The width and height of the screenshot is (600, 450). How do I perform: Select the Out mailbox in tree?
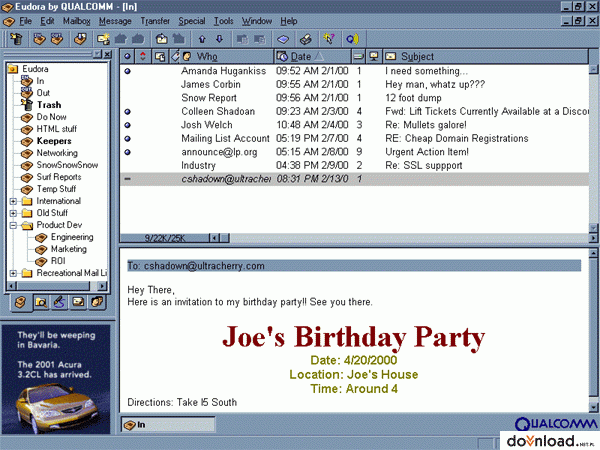[43, 93]
